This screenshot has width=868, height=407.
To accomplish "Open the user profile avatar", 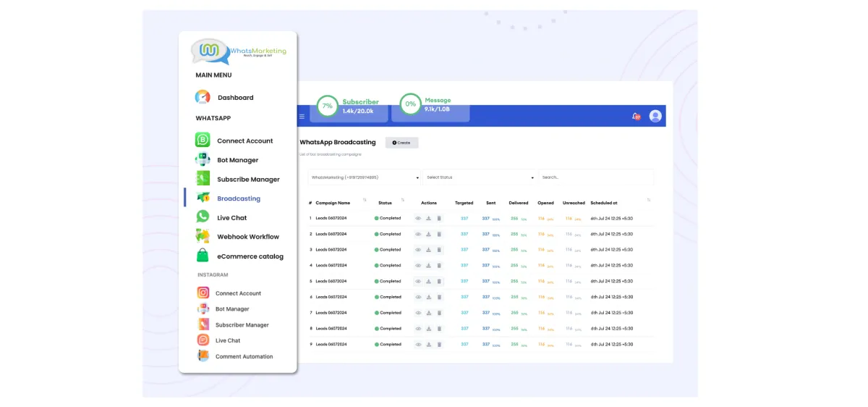I will [655, 116].
